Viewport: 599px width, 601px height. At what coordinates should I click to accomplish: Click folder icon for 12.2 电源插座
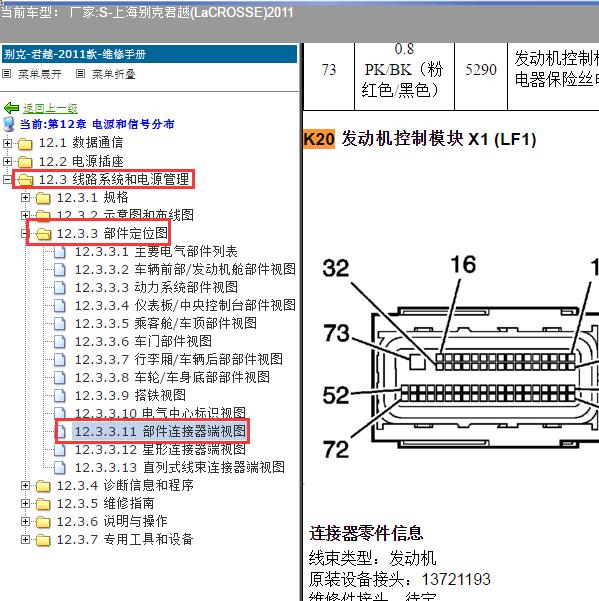25,162
